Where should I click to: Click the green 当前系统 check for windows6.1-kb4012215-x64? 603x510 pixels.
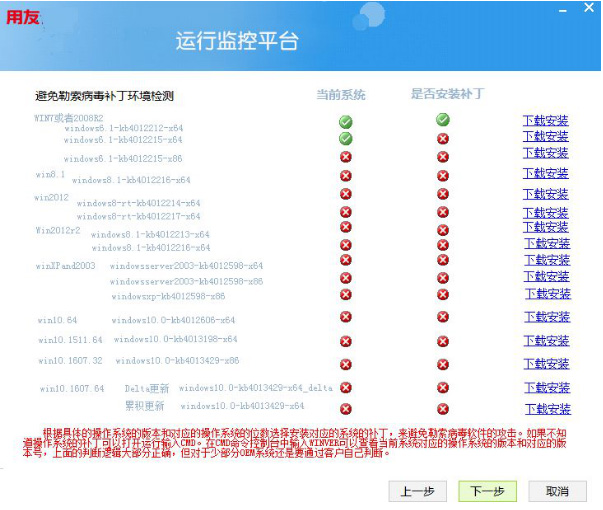click(346, 138)
